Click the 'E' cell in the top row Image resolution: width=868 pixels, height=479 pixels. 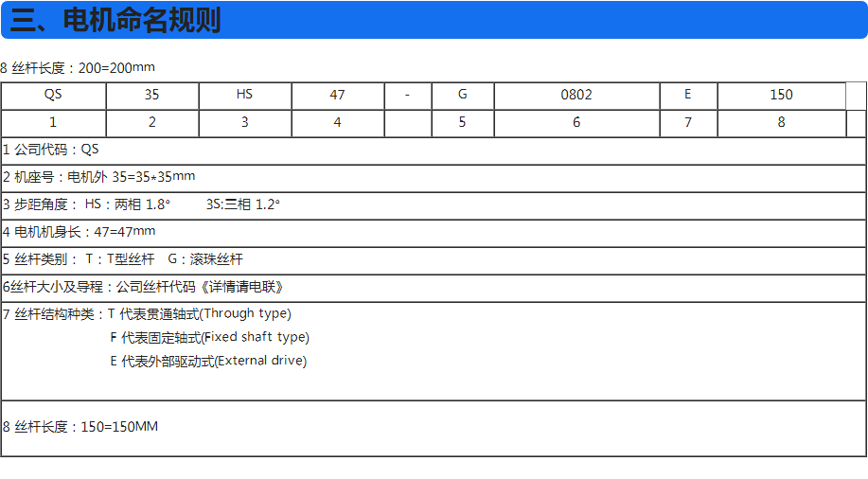tap(688, 96)
